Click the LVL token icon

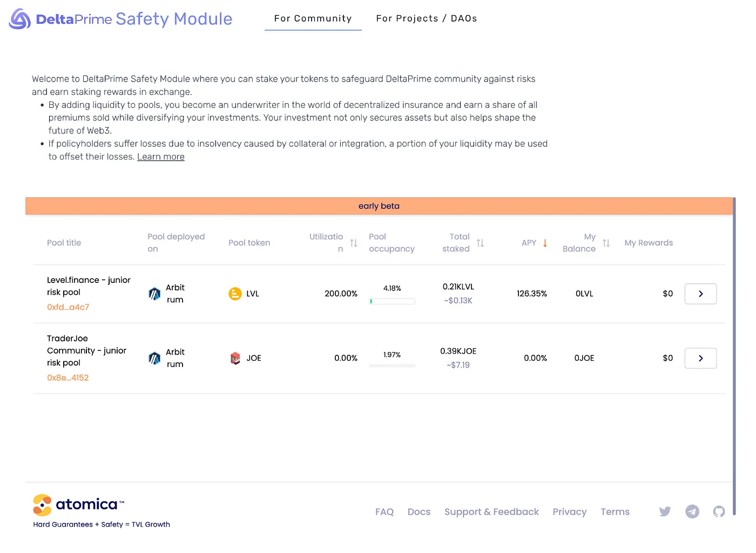[235, 294]
